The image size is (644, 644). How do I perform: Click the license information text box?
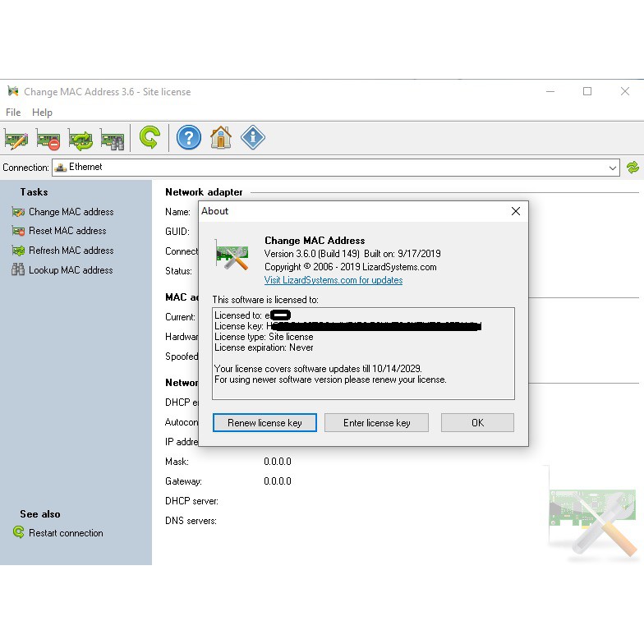click(x=363, y=353)
